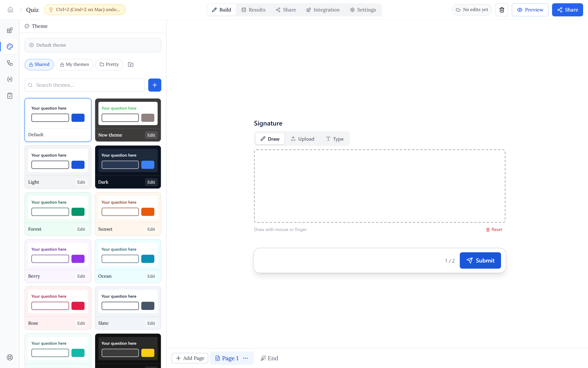This screenshot has width=588, height=368.
Task: Click the Search themes field
Action: [85, 85]
